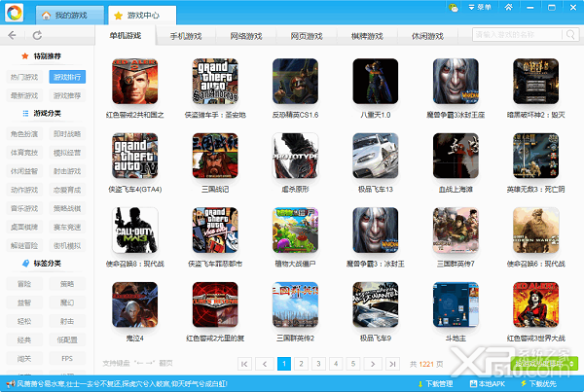Select the 游戏排行 sidebar filter

click(67, 77)
